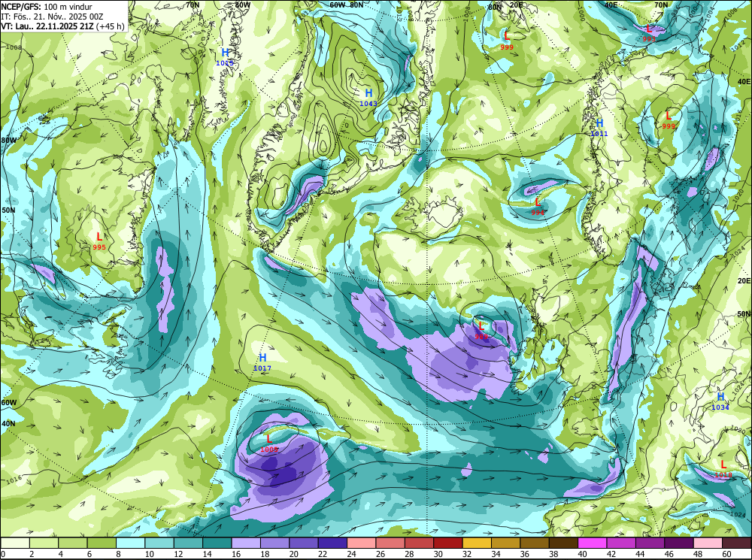752x560 pixels.
Task: Select the bright magenta 40–42 legend swatch
Action: click(x=593, y=543)
